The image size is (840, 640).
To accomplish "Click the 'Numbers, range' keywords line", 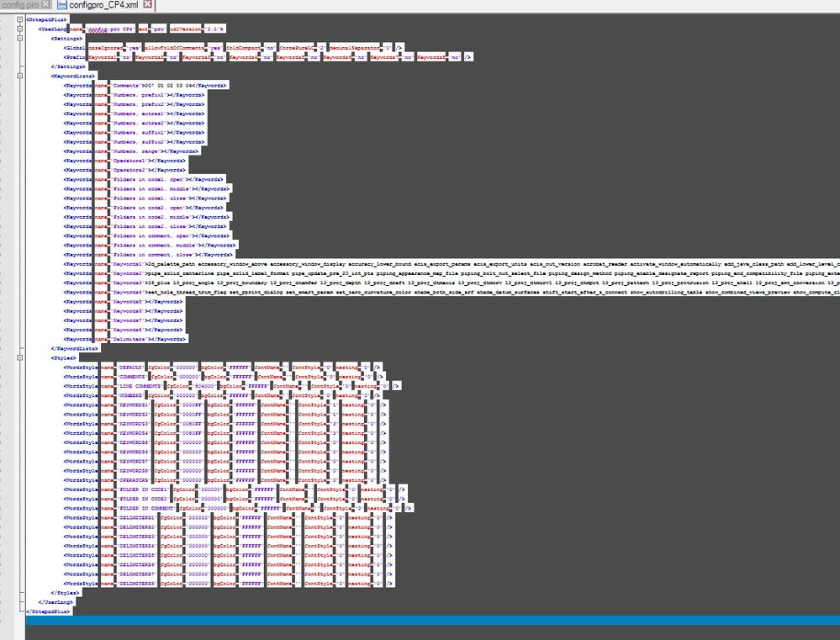I will (130, 151).
